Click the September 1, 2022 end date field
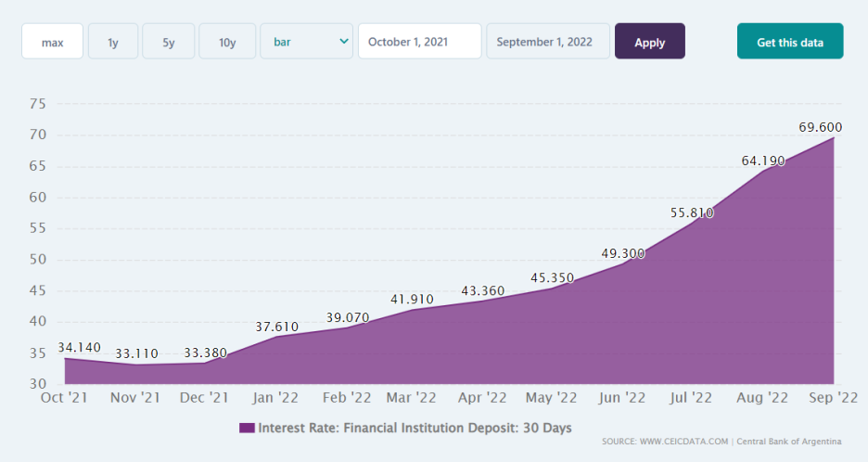The width and height of the screenshot is (868, 462). pos(548,41)
